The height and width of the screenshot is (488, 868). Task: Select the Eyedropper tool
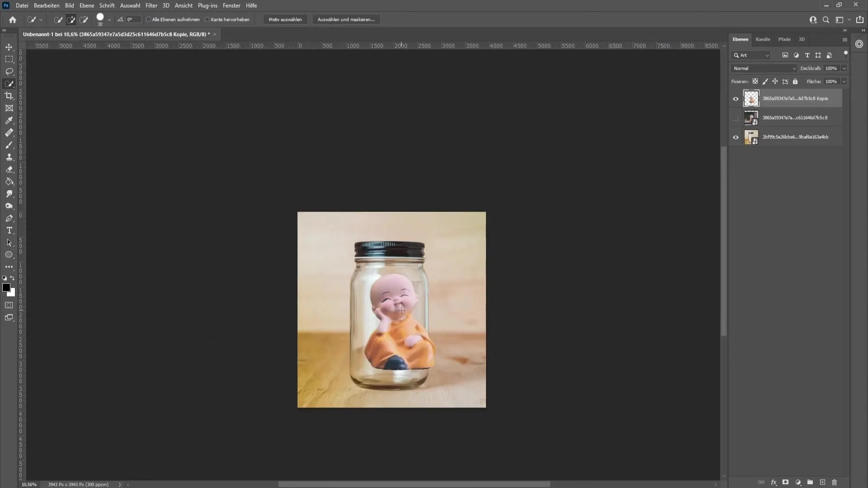point(9,120)
